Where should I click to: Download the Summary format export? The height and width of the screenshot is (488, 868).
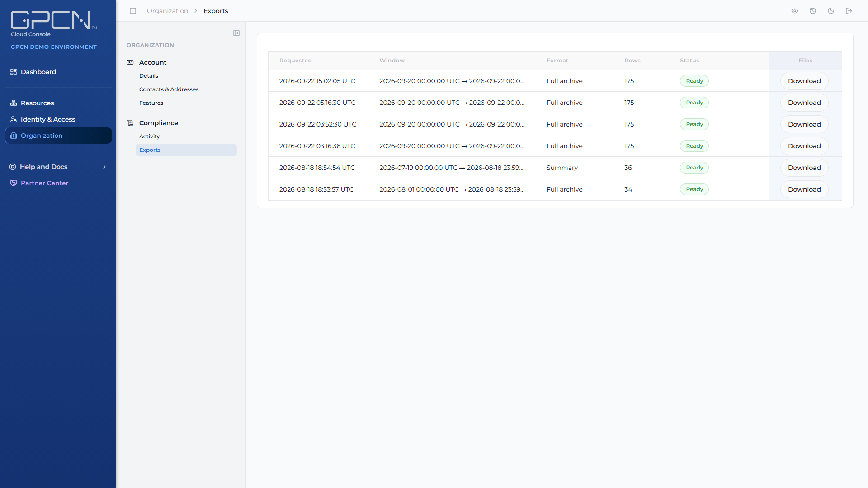804,168
